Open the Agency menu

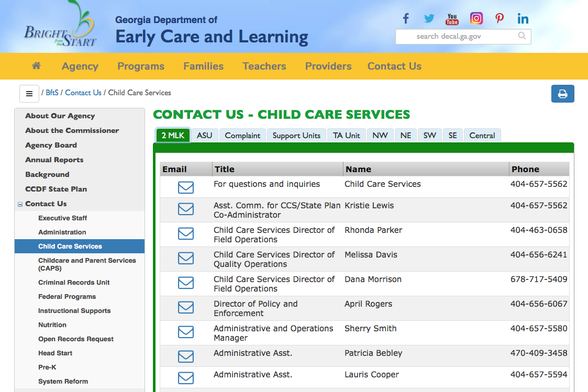(x=80, y=66)
